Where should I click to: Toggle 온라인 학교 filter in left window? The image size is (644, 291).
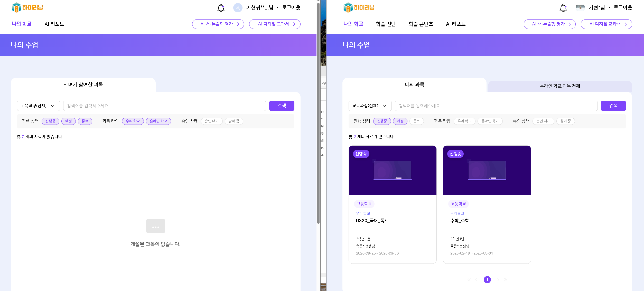pos(158,121)
